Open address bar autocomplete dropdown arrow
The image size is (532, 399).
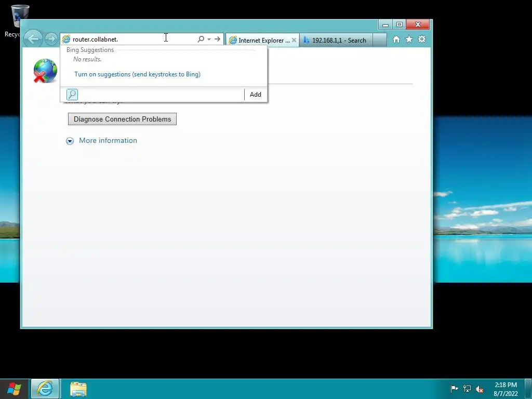(x=209, y=39)
